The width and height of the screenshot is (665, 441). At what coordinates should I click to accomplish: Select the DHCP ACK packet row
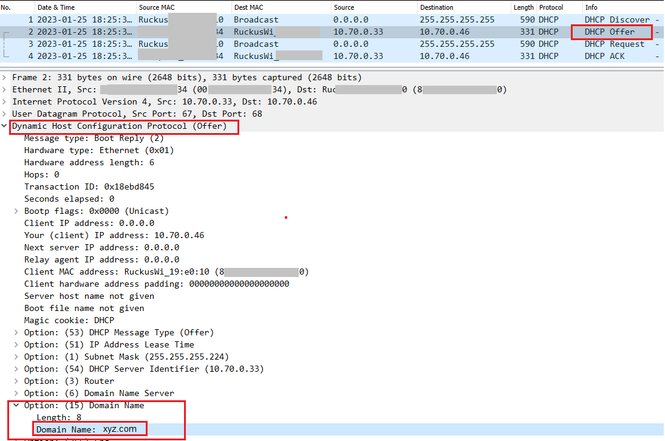tap(300, 56)
